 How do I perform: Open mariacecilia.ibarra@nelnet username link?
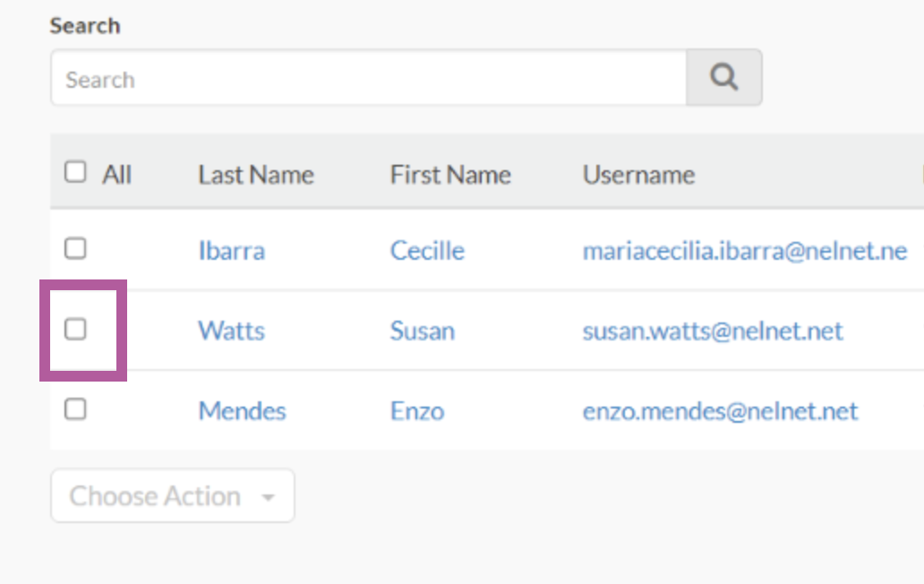[745, 251]
